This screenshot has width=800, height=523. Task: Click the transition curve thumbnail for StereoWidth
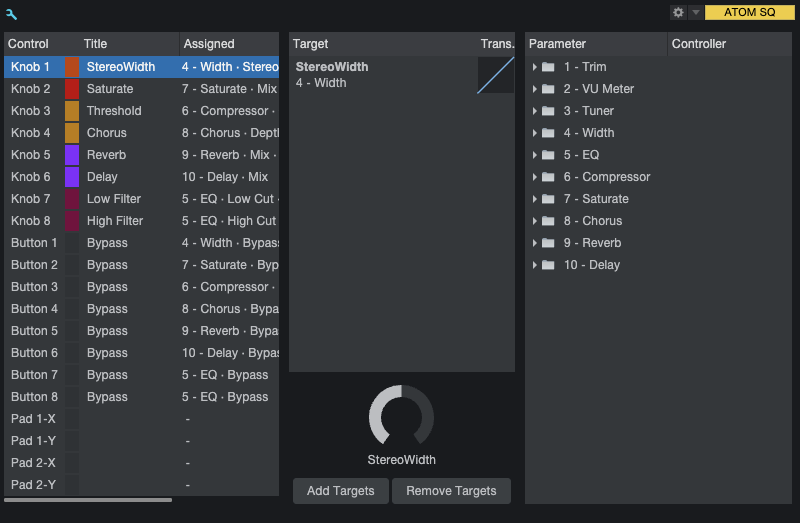[x=496, y=75]
